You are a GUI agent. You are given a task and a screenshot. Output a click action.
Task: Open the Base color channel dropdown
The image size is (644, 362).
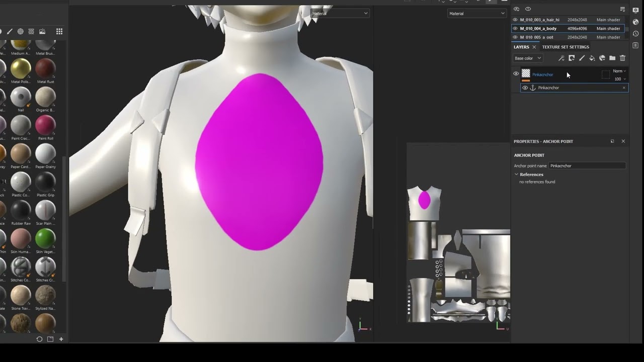(528, 58)
